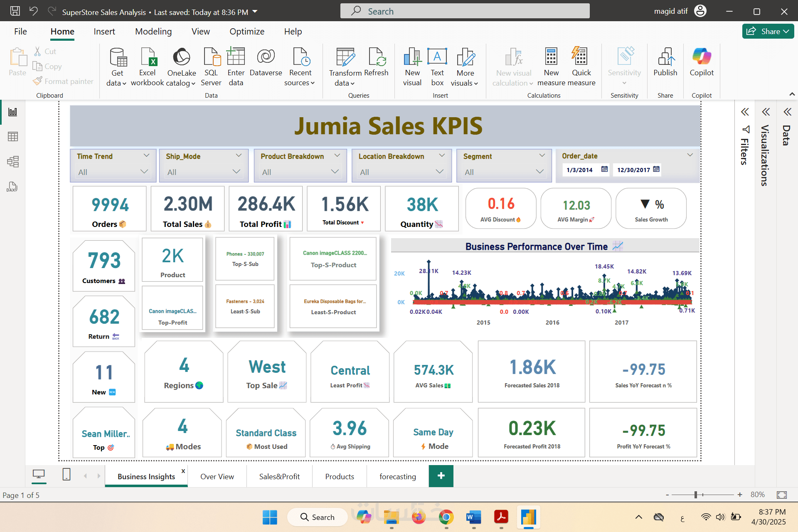798x532 pixels.
Task: Expand the Filters pane
Action: pyautogui.click(x=744, y=112)
